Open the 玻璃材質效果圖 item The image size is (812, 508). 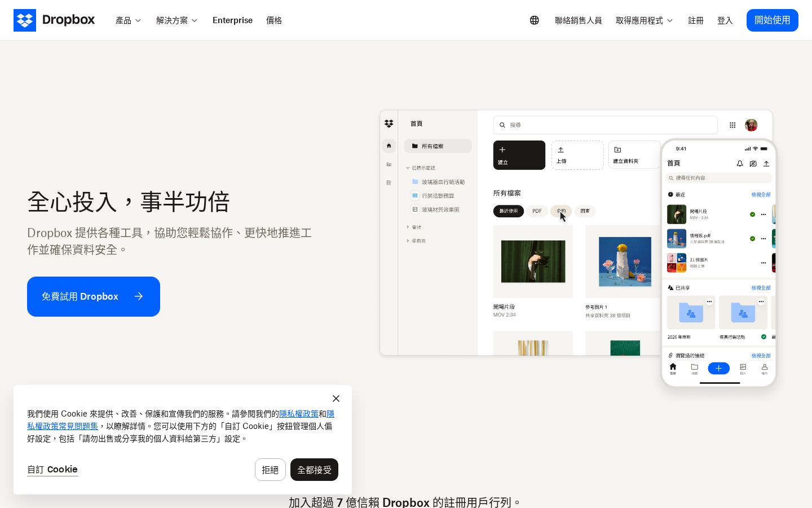point(435,209)
